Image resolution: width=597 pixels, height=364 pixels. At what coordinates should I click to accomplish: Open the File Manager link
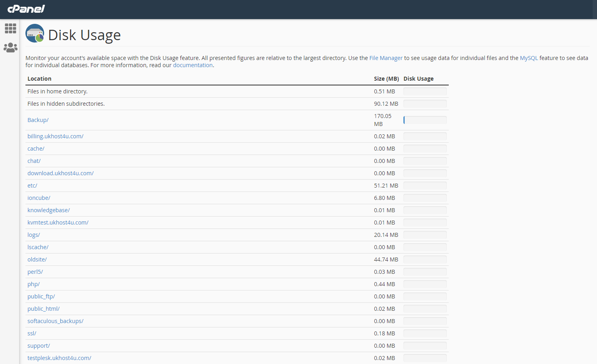pos(386,58)
